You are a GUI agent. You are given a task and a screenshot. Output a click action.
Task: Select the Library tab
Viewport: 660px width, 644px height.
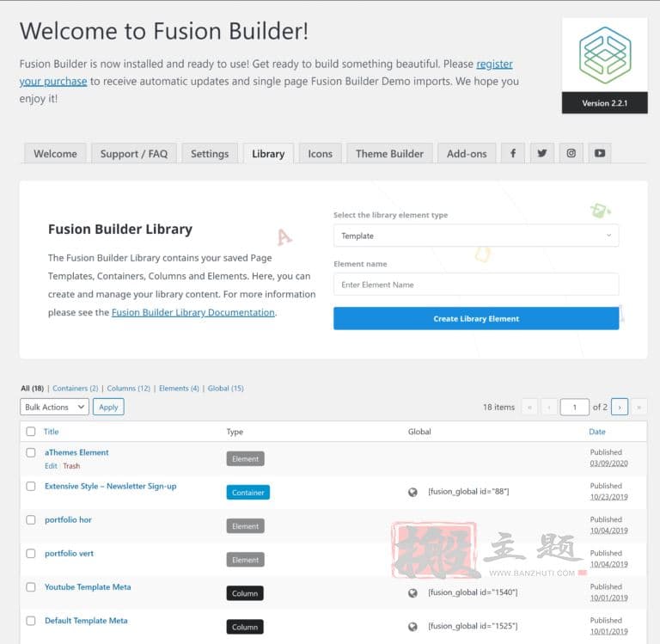pyautogui.click(x=268, y=154)
